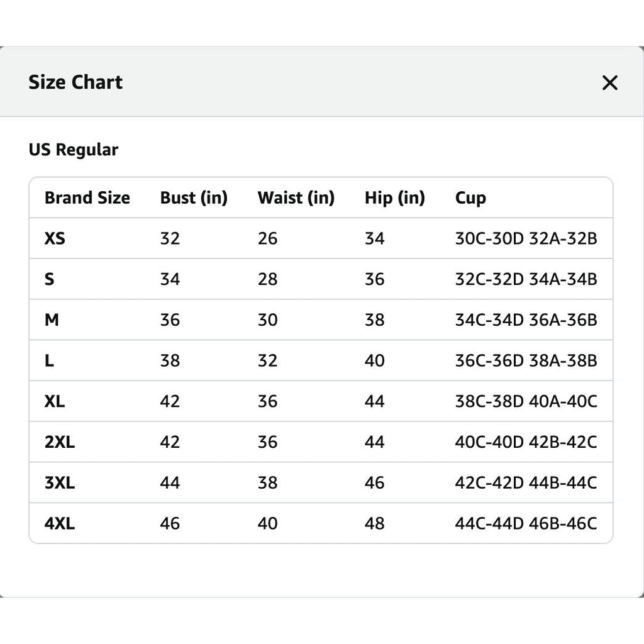The image size is (644, 644).
Task: Click bust value "32" in XS row
Action: pos(170,238)
